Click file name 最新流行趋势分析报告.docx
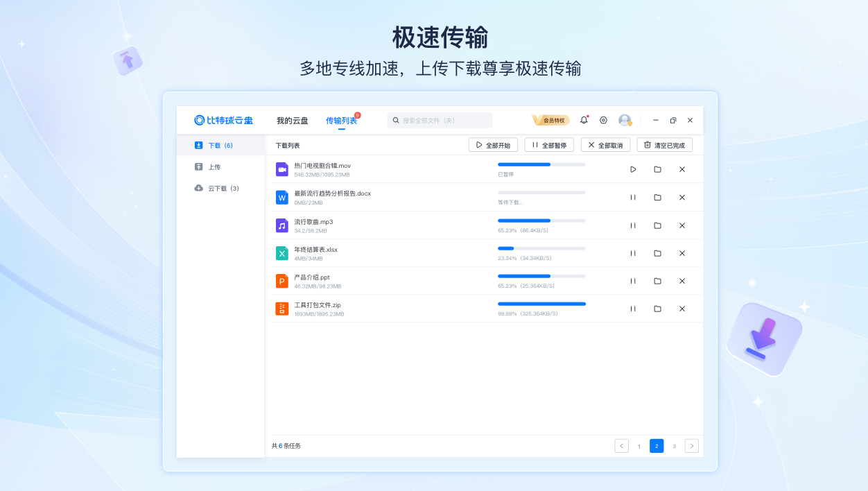868x491 pixels. [333, 193]
